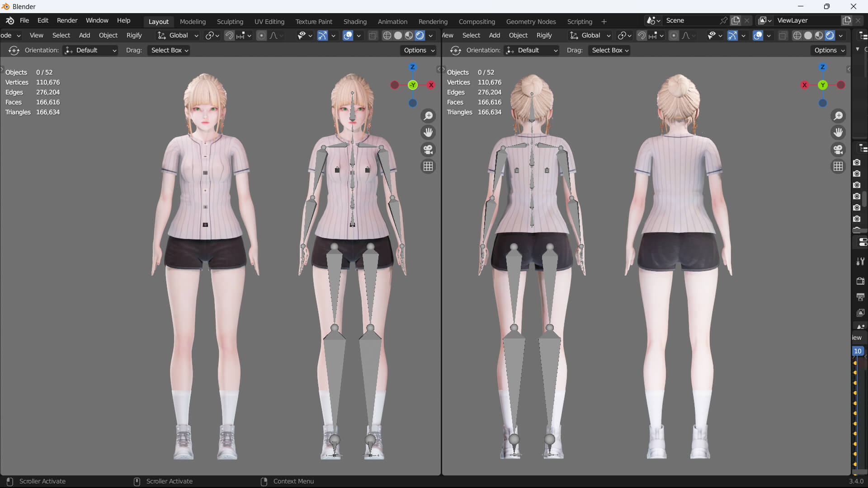This screenshot has width=868, height=488.
Task: Open Global transform orientation dropdown in left viewport
Action: [178, 36]
